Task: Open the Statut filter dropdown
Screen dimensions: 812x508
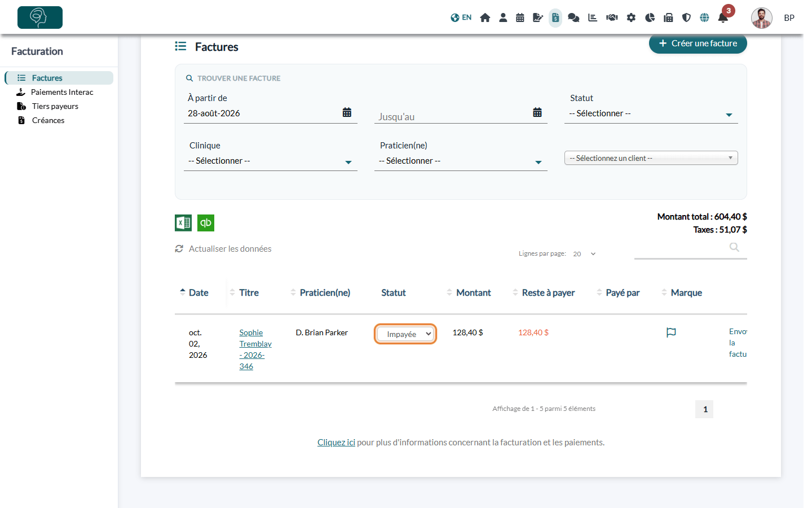Action: 651,113
